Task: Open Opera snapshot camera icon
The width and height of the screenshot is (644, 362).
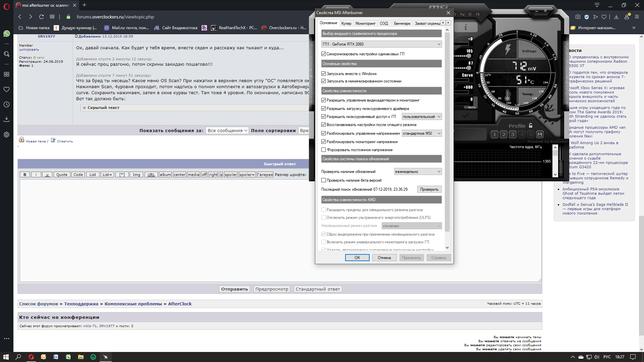Action: tap(578, 17)
